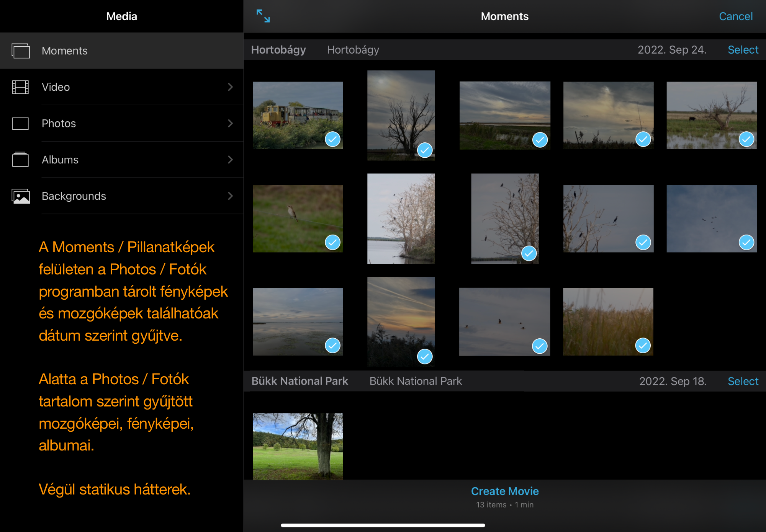This screenshot has width=766, height=532.
Task: Open the Video media category
Action: tap(122, 87)
